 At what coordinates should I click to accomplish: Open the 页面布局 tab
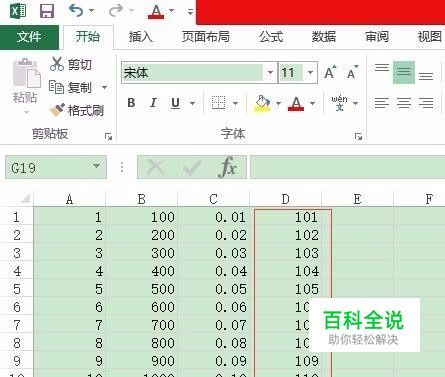206,36
